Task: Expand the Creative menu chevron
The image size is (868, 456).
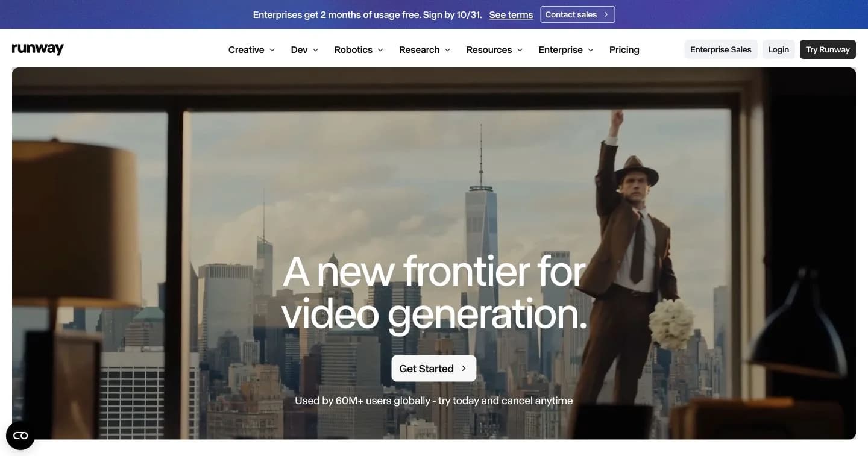Action: (272, 50)
